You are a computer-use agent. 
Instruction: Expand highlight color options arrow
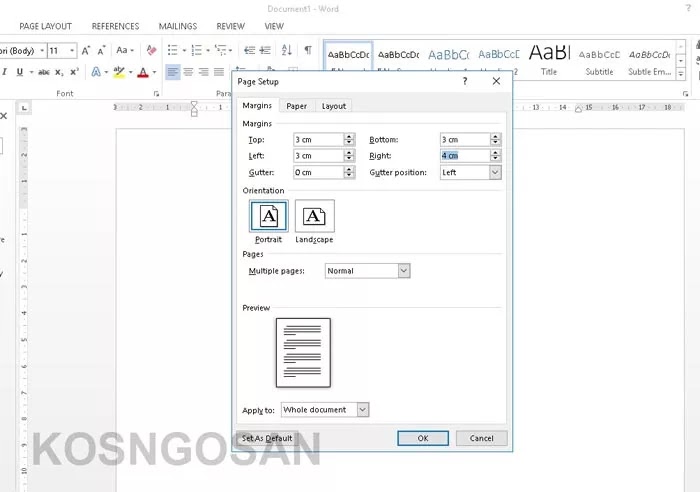click(x=130, y=72)
